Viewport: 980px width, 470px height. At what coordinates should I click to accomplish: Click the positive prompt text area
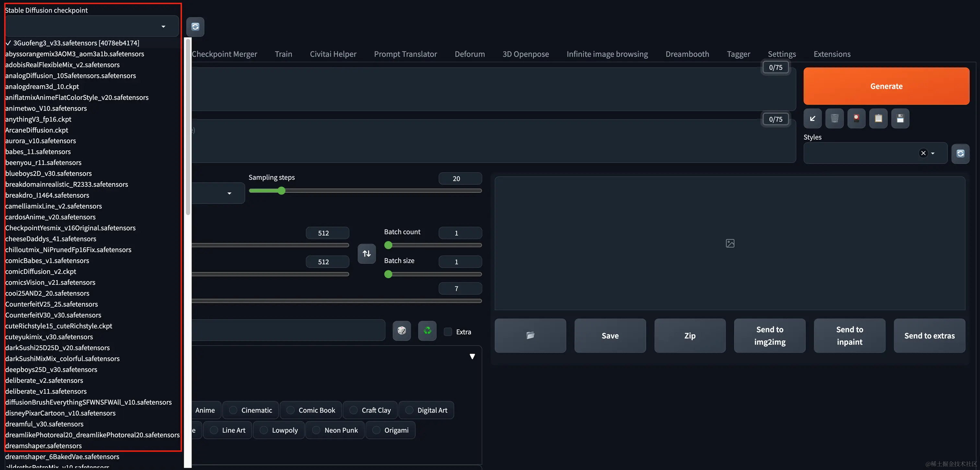494,89
